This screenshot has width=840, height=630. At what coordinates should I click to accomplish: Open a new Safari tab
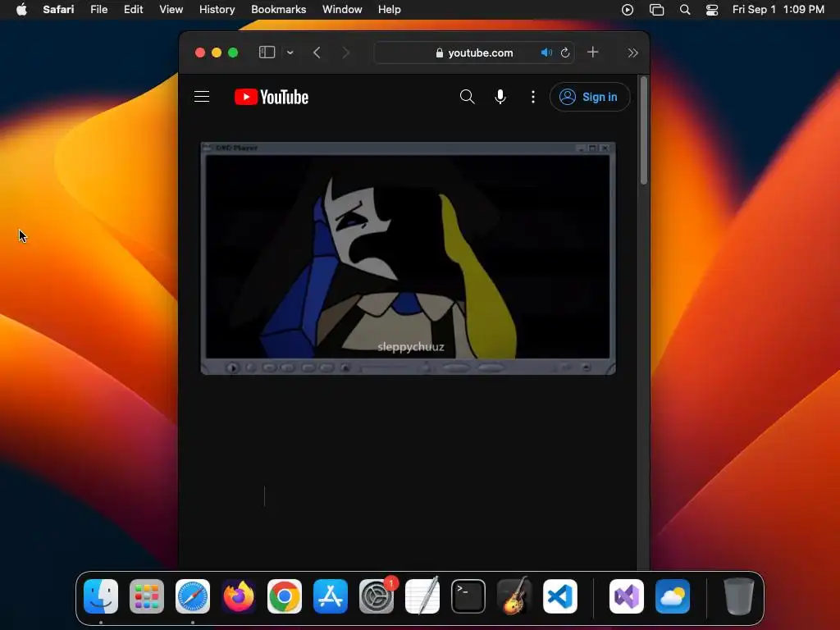(592, 52)
